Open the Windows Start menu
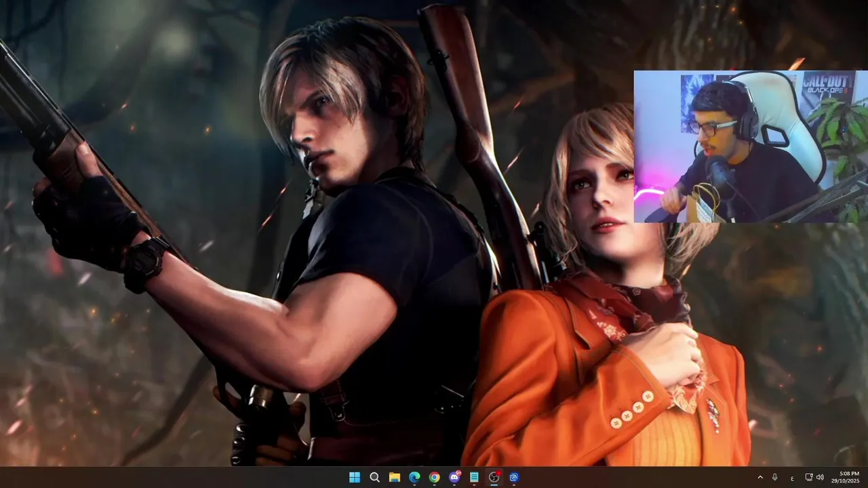 tap(355, 477)
